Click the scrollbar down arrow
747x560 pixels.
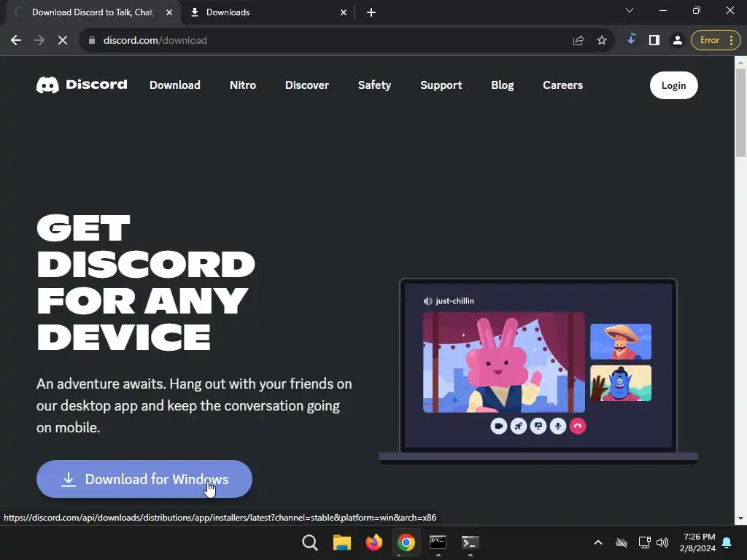(x=740, y=518)
